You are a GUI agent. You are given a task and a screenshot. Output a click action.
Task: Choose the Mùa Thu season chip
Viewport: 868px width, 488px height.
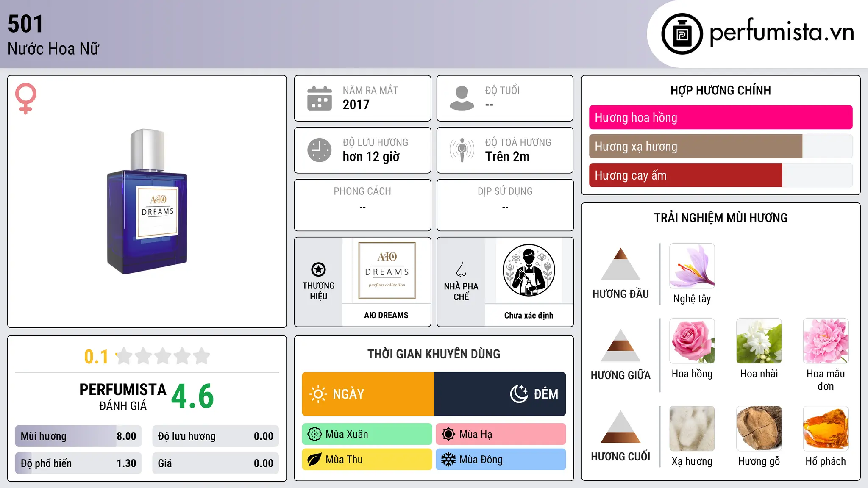tap(367, 460)
